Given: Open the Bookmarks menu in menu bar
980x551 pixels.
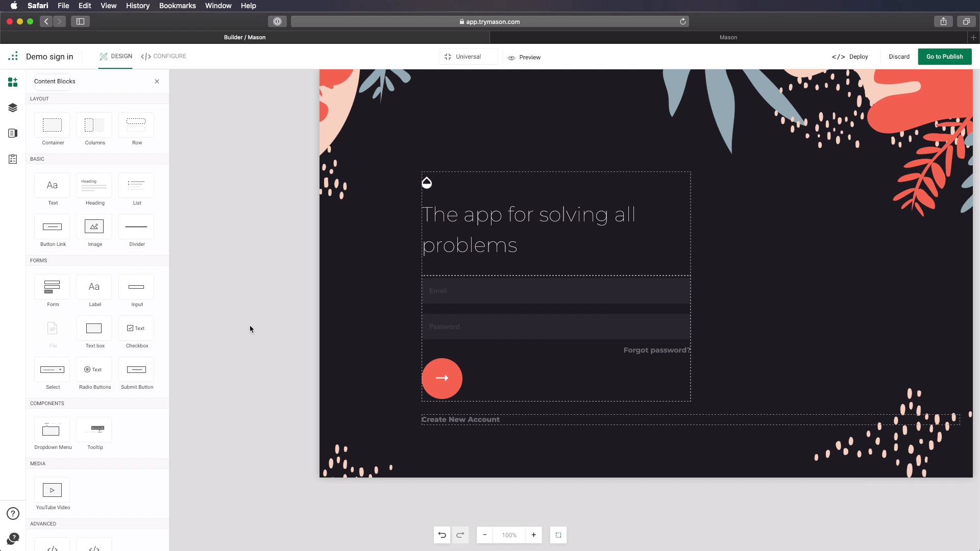Looking at the screenshot, I should click(177, 6).
